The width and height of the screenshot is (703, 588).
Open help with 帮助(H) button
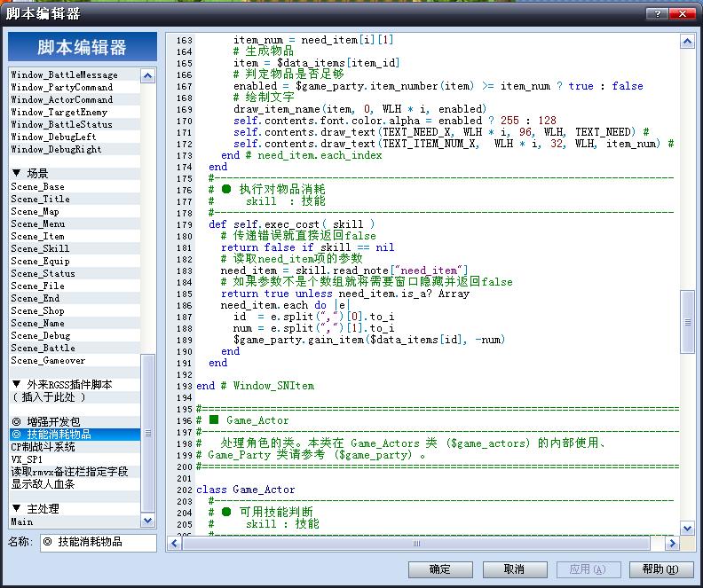tap(660, 569)
